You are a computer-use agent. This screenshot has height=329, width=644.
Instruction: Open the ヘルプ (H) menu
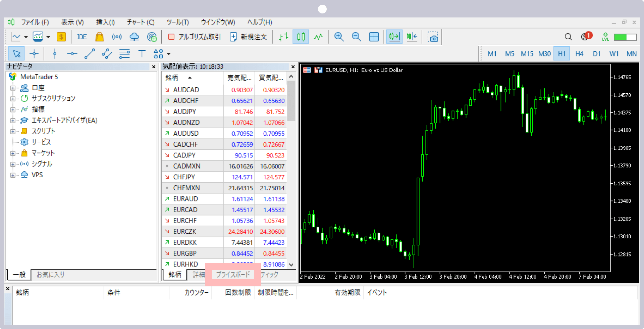260,22
